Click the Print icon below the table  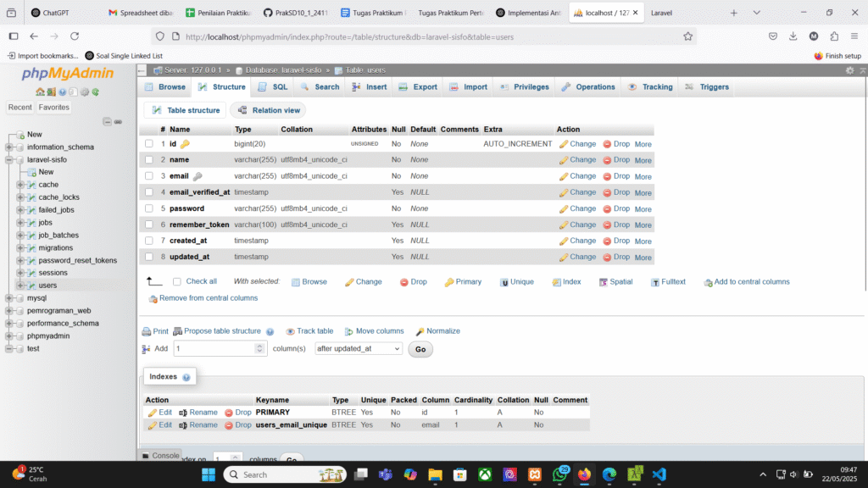click(147, 331)
